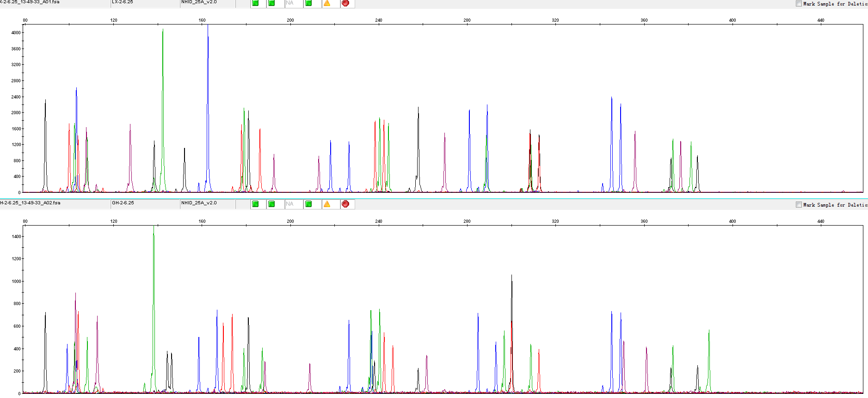Click second green quality square for LX-2-6.25
The width and height of the screenshot is (868, 398).
[x=271, y=3]
